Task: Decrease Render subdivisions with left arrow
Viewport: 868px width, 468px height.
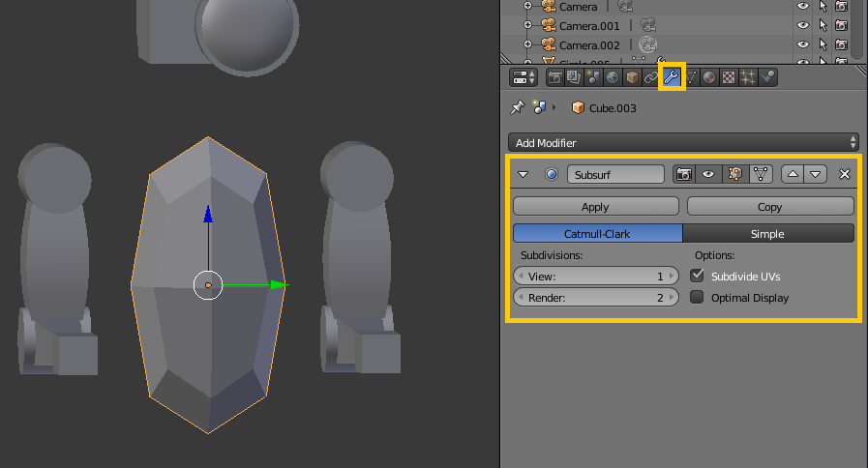Action: pos(521,297)
